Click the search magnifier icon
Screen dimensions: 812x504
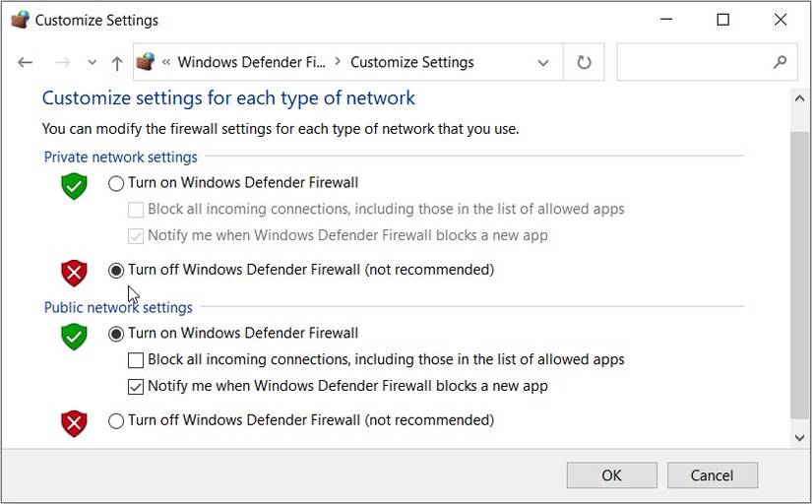tap(780, 62)
